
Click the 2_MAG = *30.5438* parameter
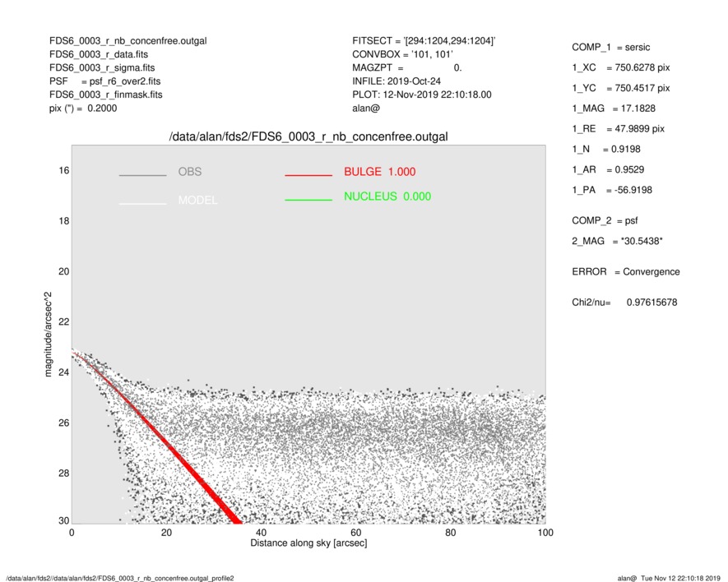tap(617, 242)
